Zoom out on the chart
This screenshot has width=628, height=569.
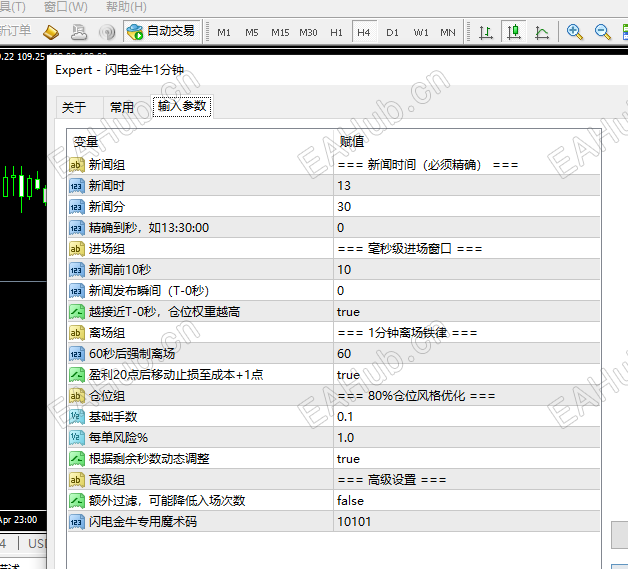point(602,32)
